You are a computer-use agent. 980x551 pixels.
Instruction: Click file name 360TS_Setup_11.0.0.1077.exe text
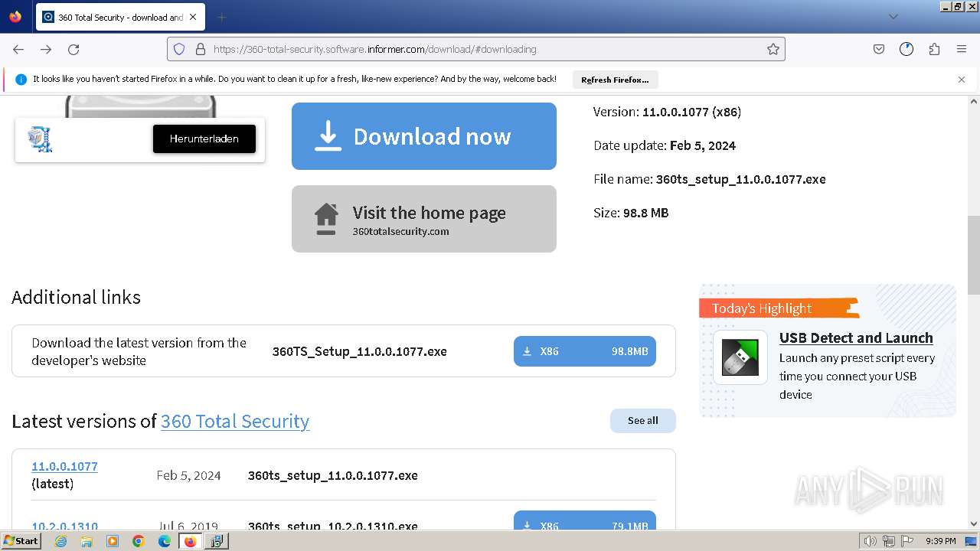pos(360,351)
